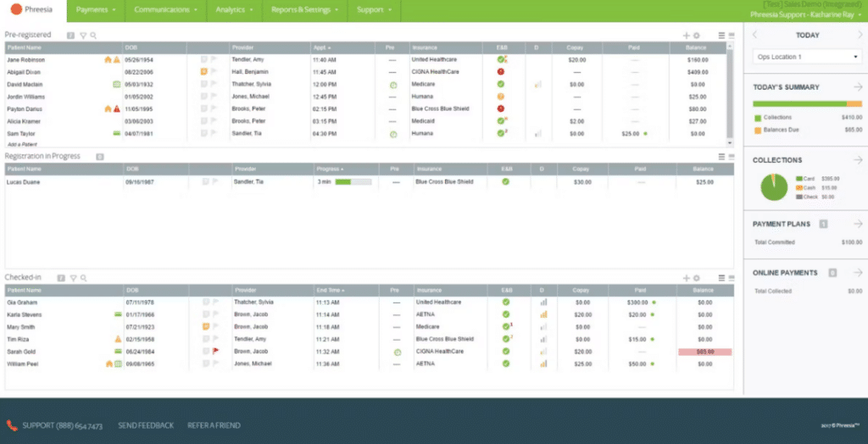Click William Peel's orange house icon
868x444 pixels.
coord(109,364)
